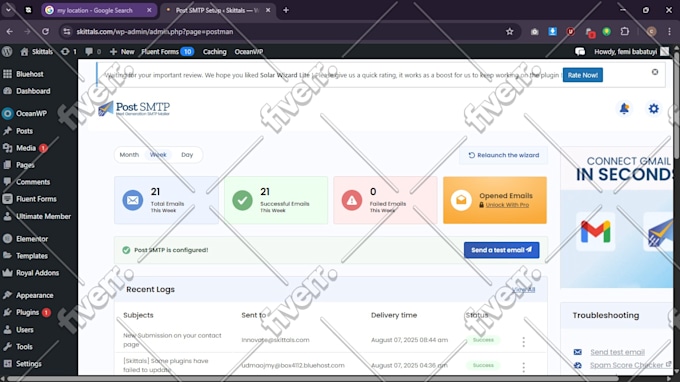Viewport: 680px width, 382px height.
Task: Open the Settings sidebar menu
Action: click(29, 363)
